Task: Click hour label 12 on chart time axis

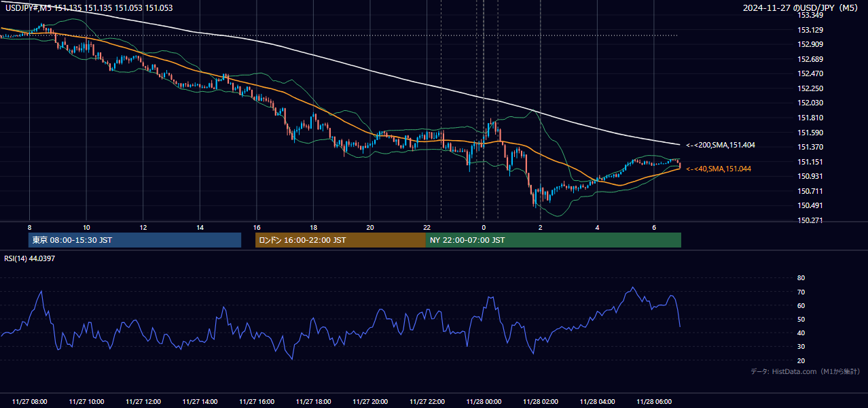Action: (143, 227)
